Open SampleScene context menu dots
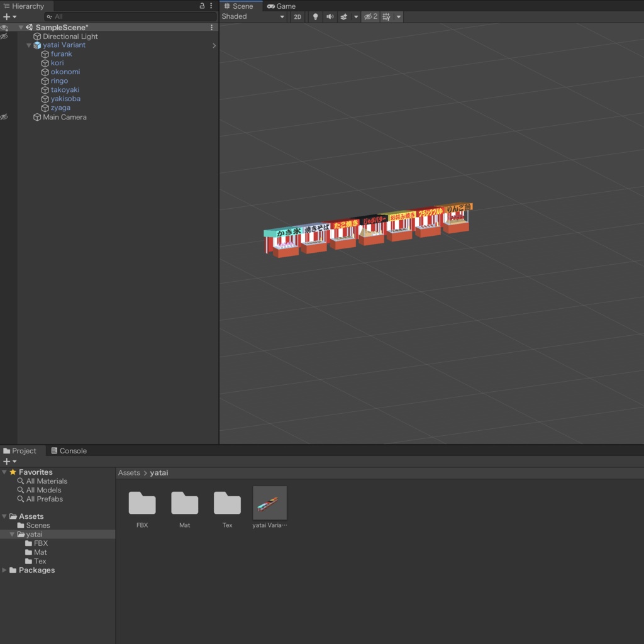 [x=211, y=28]
